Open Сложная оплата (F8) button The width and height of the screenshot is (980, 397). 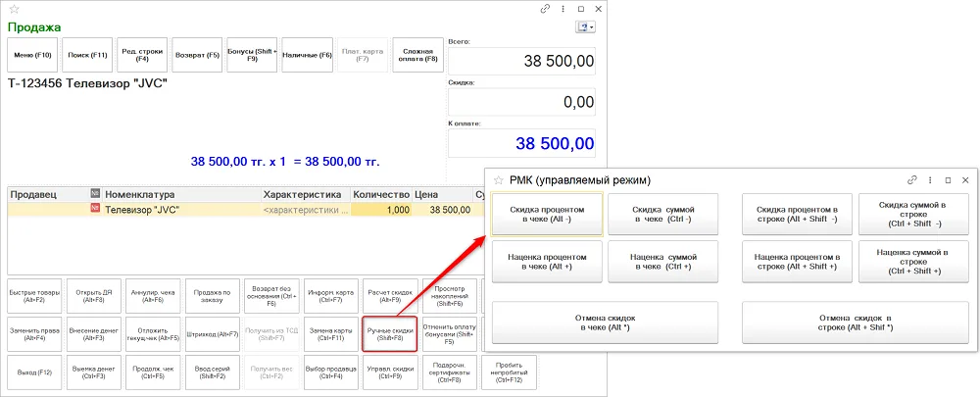418,55
